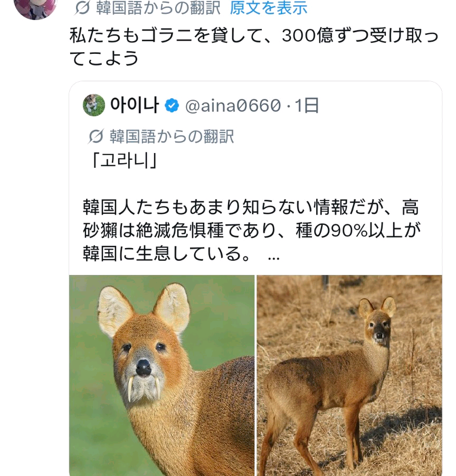Screen dimensions: 456x476
Task: Tap 韓国語からの翻訳 label in quoted tweet
Action: click(172, 137)
